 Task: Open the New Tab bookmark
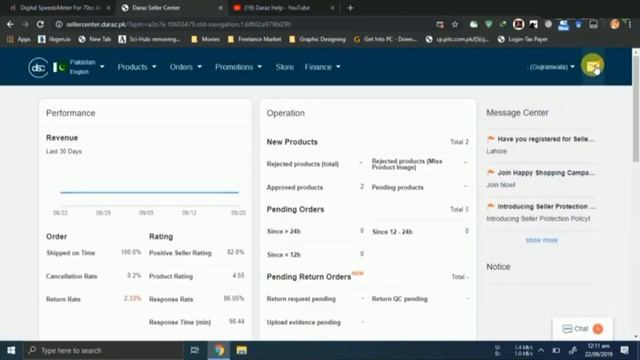tap(95, 40)
